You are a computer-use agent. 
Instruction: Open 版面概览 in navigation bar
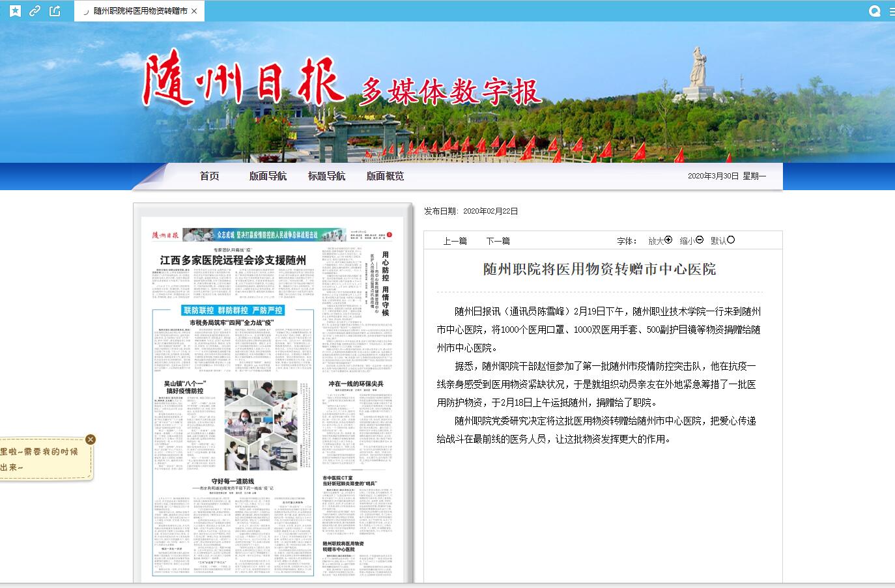tap(385, 176)
